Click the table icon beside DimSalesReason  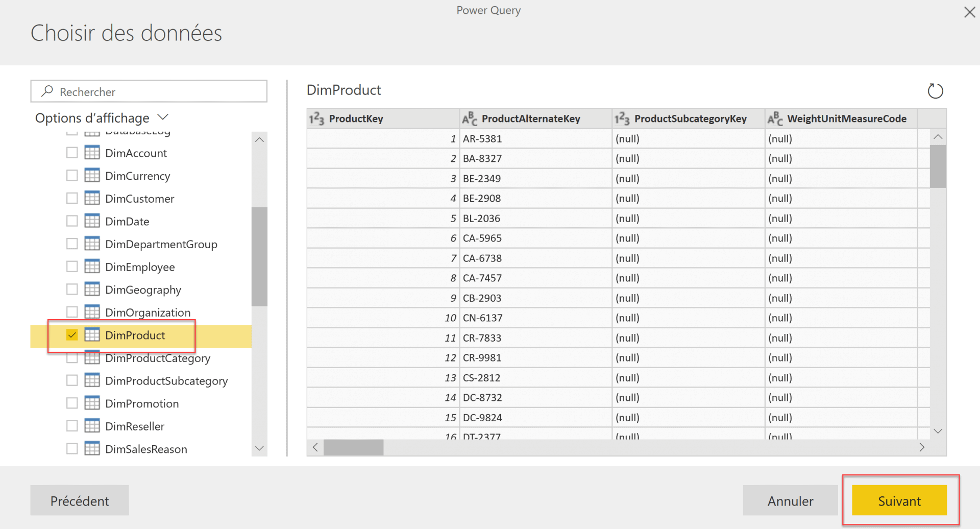pyautogui.click(x=92, y=448)
